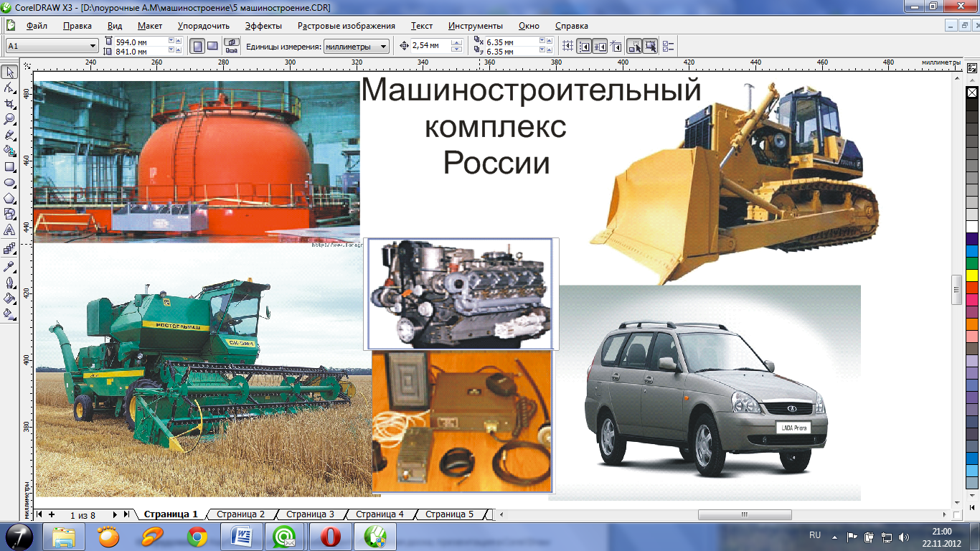Toggle Snap to Guidelines button
Viewport: 980px width, 551px height.
(585, 46)
